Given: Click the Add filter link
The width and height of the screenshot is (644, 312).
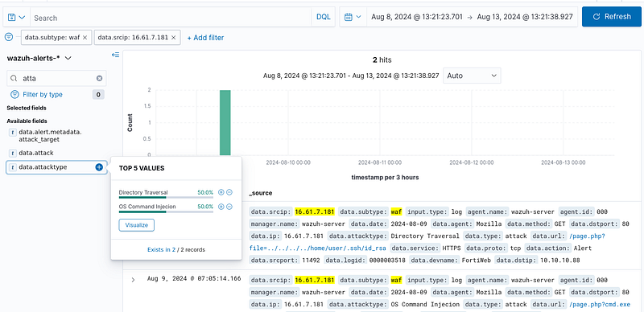Looking at the screenshot, I should pos(205,37).
